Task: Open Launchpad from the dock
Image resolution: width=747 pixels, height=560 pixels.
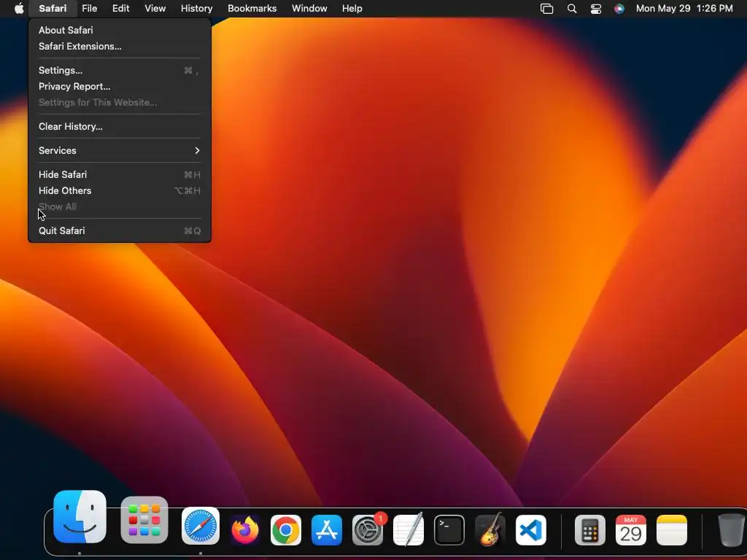Action: click(144, 520)
